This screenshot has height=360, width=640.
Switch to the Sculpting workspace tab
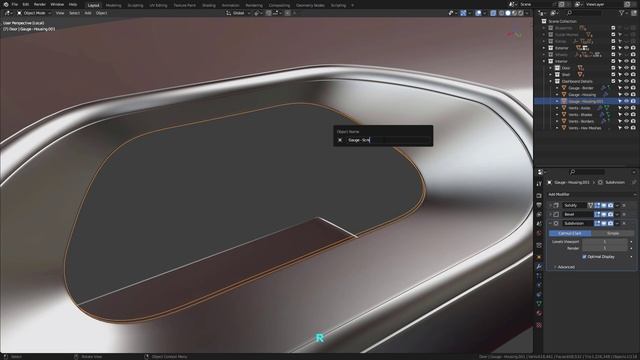[135, 5]
